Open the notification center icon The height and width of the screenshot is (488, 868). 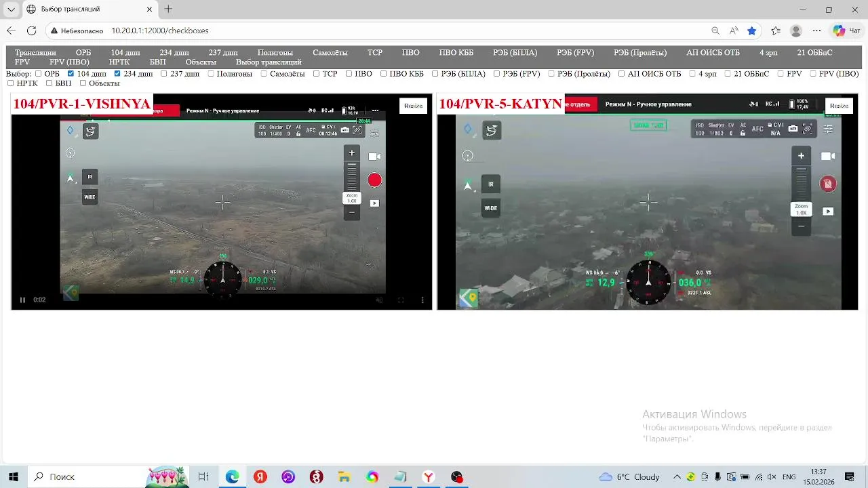[850, 476]
